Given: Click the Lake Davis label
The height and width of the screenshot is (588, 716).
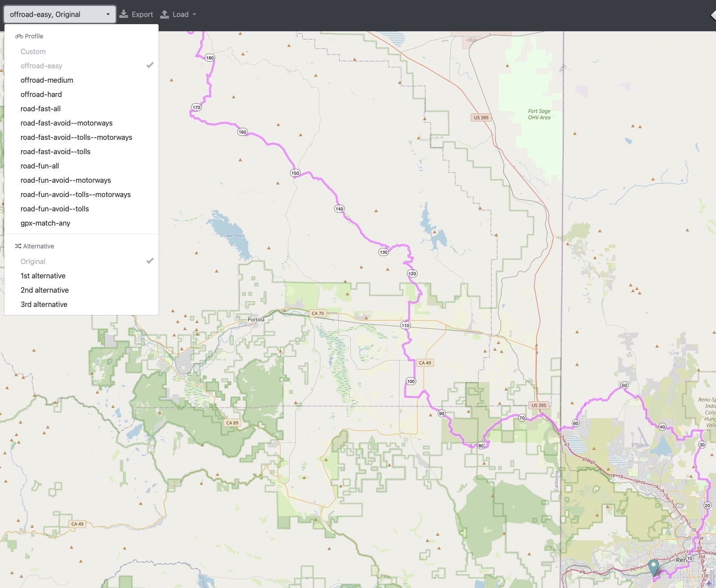Looking at the screenshot, I should coord(234,235).
